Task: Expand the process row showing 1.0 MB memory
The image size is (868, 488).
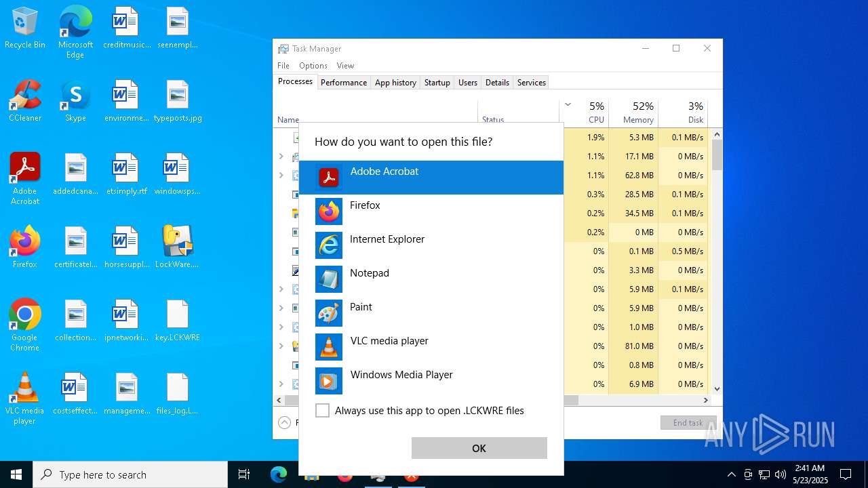Action: click(x=281, y=327)
